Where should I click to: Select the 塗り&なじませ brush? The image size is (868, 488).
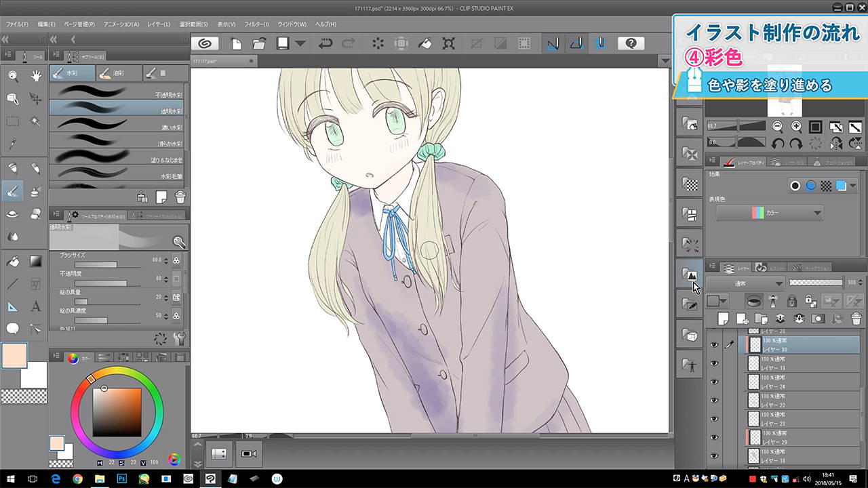click(117, 158)
